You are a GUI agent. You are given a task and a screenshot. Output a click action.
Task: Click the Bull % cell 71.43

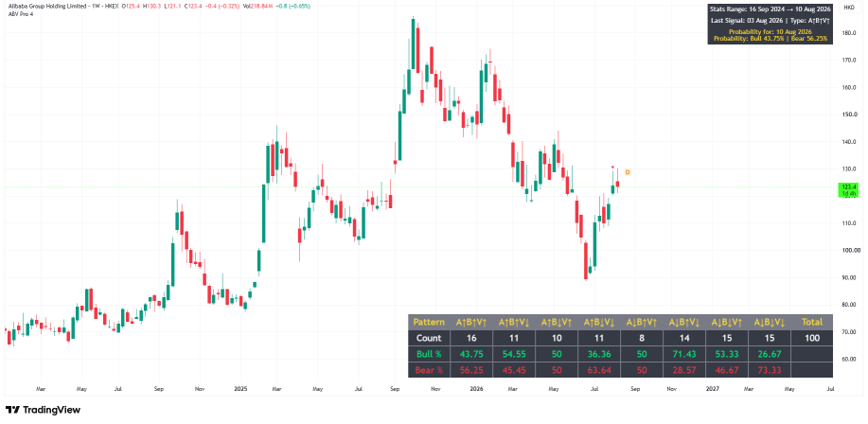pos(683,354)
